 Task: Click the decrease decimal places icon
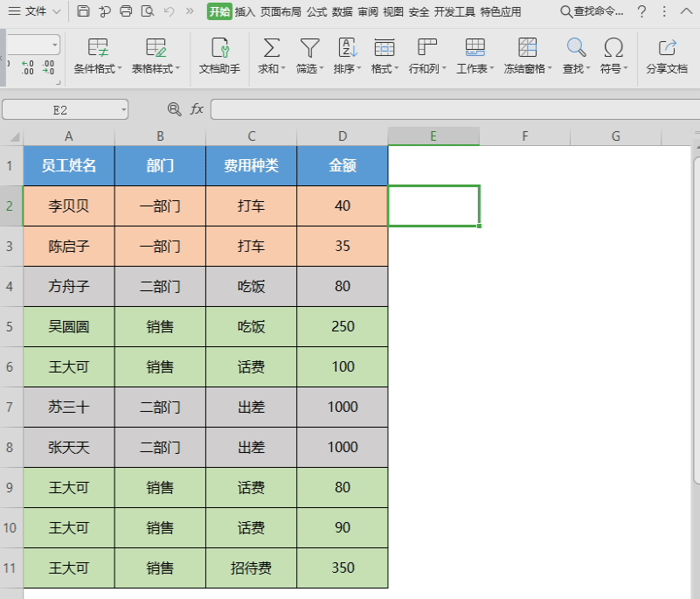(x=48, y=67)
